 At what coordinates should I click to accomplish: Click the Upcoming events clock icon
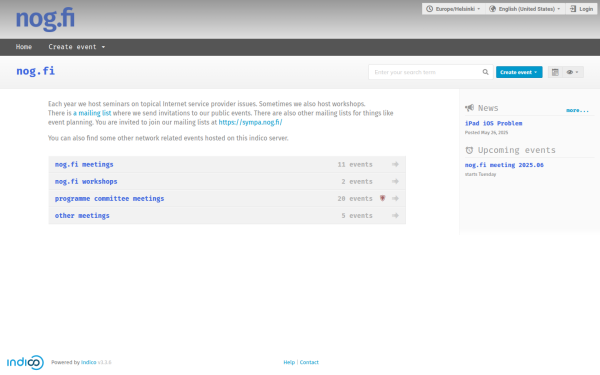[470, 150]
